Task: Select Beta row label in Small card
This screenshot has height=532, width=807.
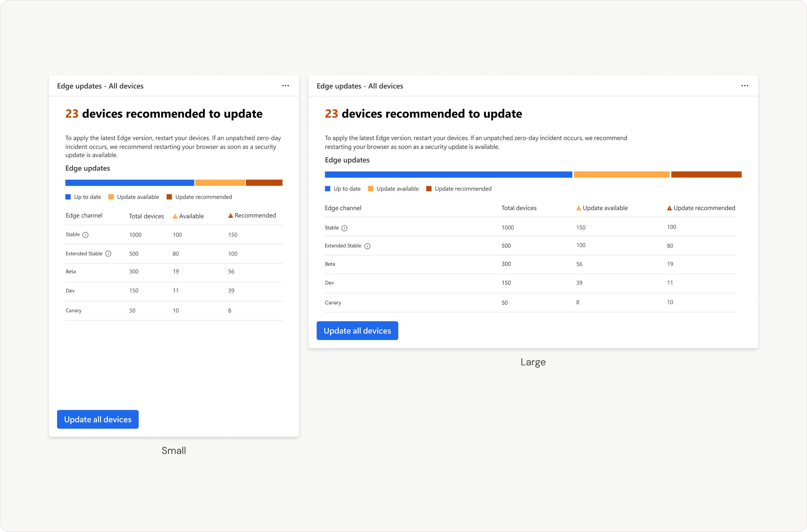Action: [70, 271]
